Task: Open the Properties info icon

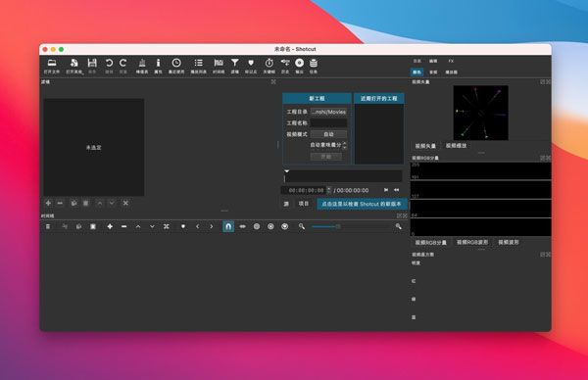Action: pos(158,66)
